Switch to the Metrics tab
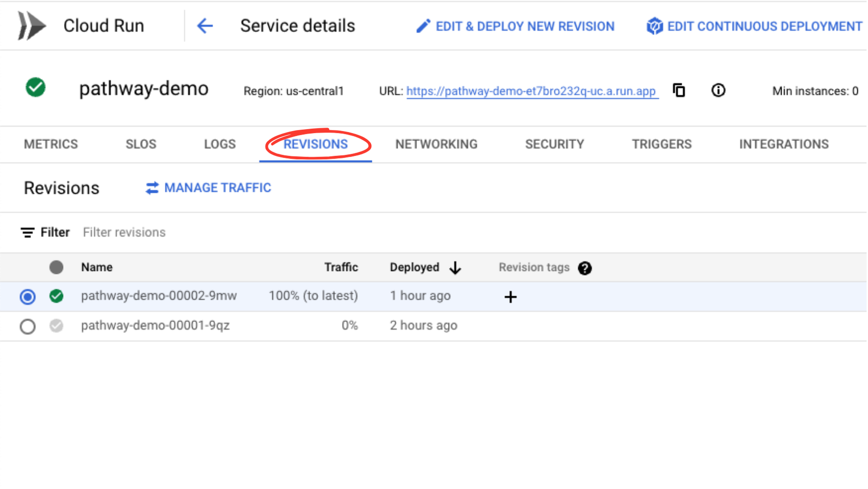Viewport: 868px width, 489px height. 51,144
